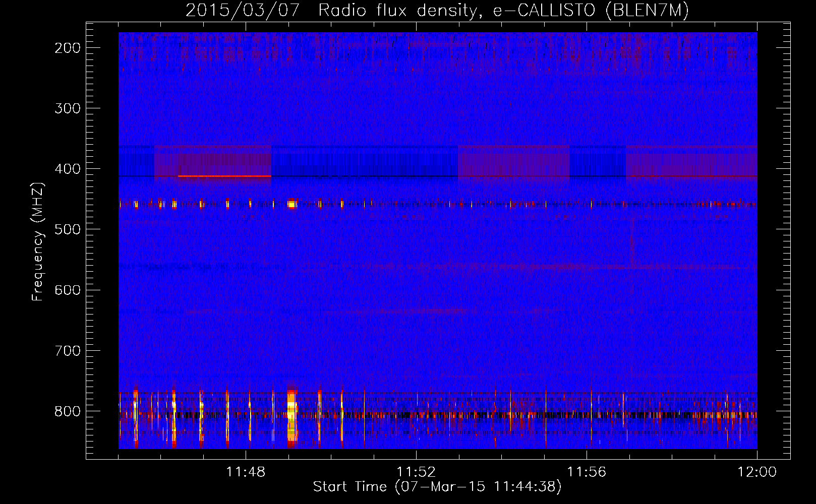
Task: Click the 'Start Time (07-Mar-15 11:44:38)' label
Action: pyautogui.click(x=437, y=487)
